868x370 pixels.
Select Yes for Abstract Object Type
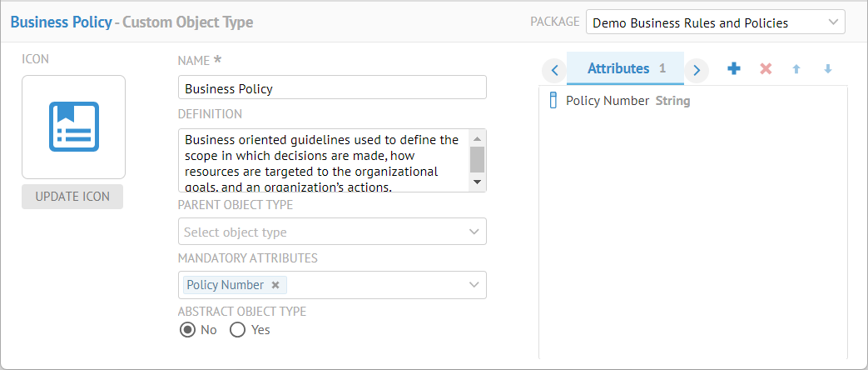[238, 330]
